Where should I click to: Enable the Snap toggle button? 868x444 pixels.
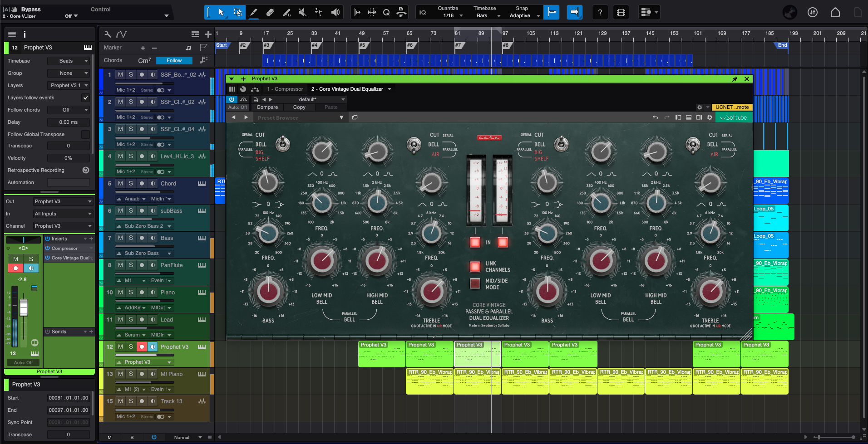552,12
